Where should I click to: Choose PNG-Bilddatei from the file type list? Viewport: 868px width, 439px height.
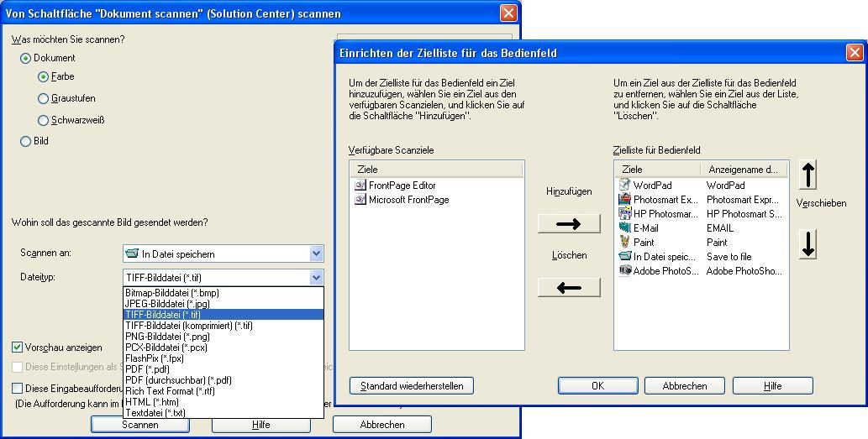coord(167,337)
